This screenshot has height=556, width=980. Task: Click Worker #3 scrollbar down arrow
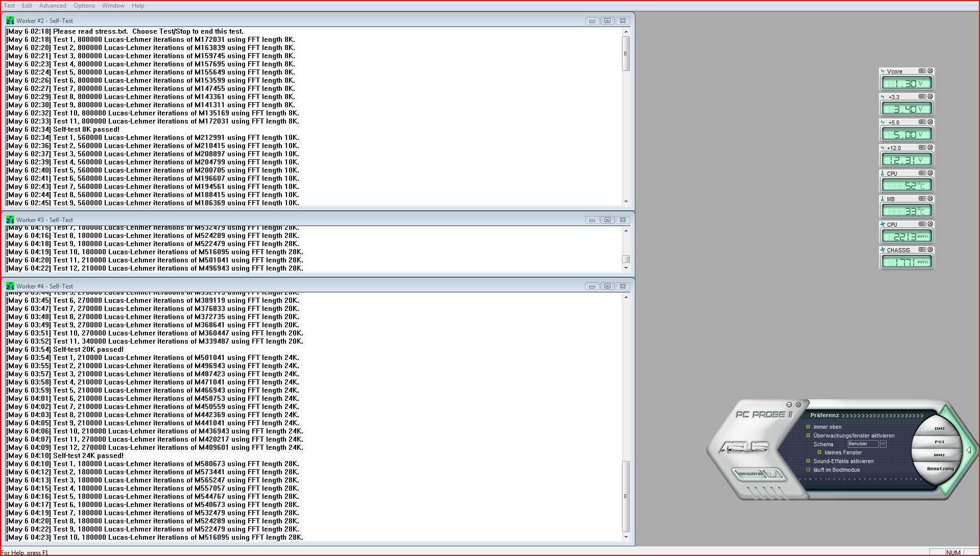(626, 268)
